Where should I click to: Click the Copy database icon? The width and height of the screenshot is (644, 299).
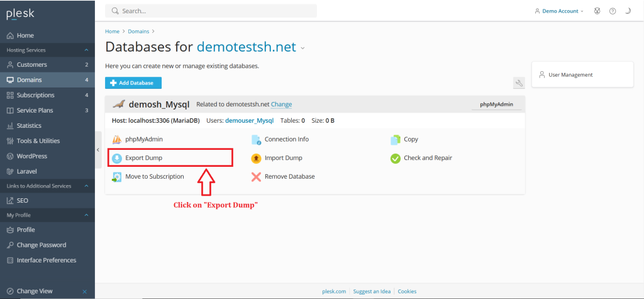point(395,140)
